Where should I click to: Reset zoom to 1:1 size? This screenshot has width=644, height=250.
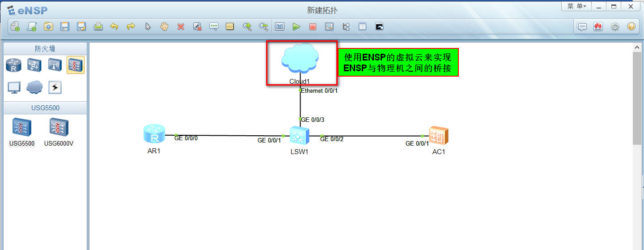pos(280,26)
